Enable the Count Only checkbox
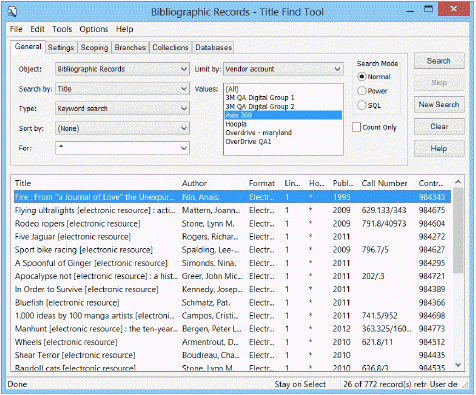Viewport: 476px width, 395px height. click(356, 127)
